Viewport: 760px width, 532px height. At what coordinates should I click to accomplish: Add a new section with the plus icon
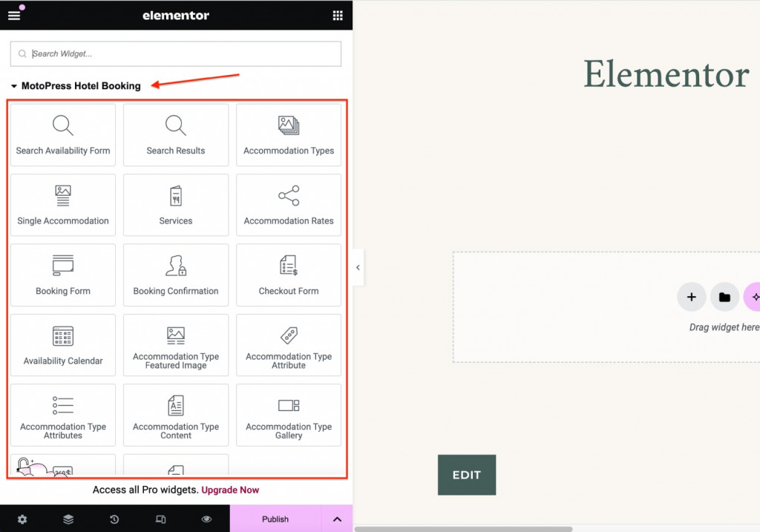click(691, 296)
